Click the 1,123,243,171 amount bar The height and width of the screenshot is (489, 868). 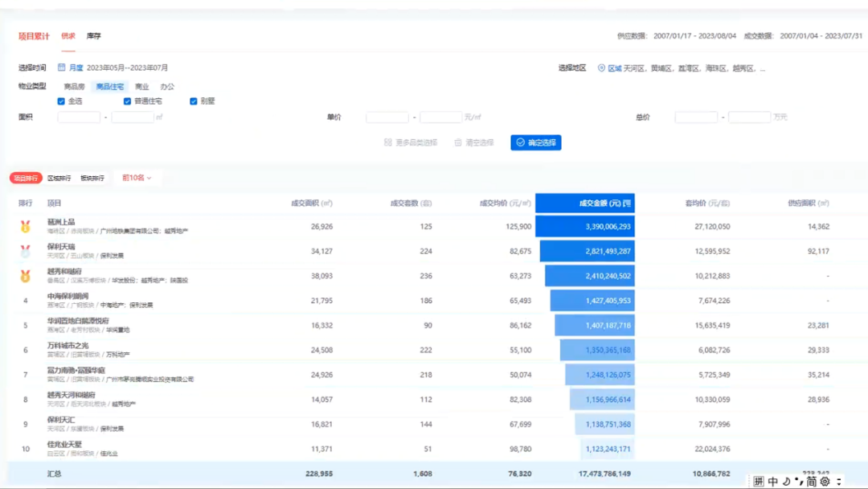point(608,449)
